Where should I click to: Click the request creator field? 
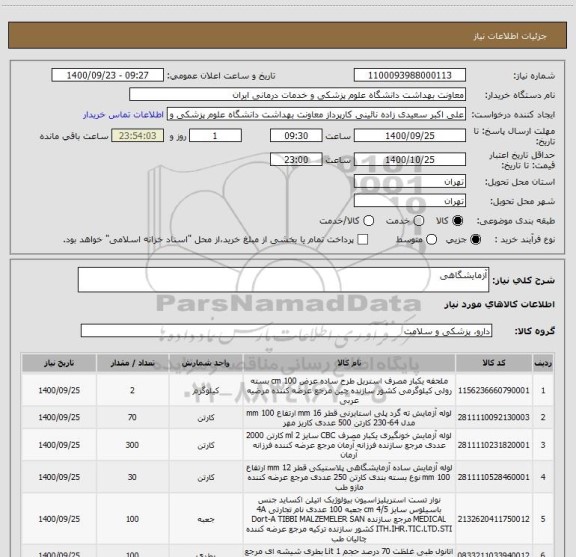(316, 114)
